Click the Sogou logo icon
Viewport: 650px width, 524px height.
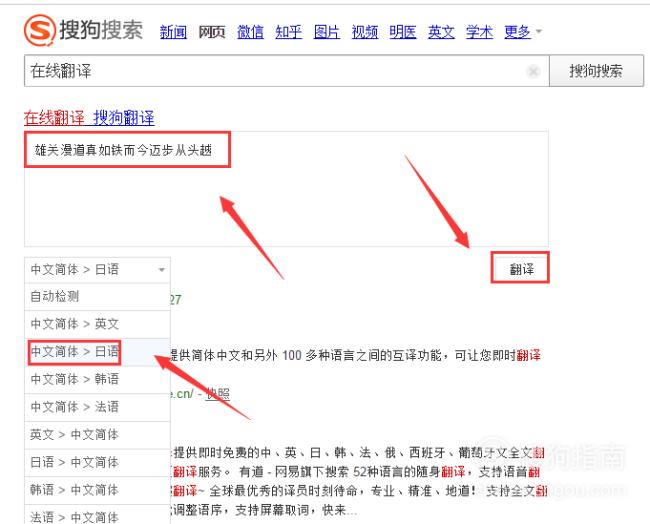tap(40, 29)
